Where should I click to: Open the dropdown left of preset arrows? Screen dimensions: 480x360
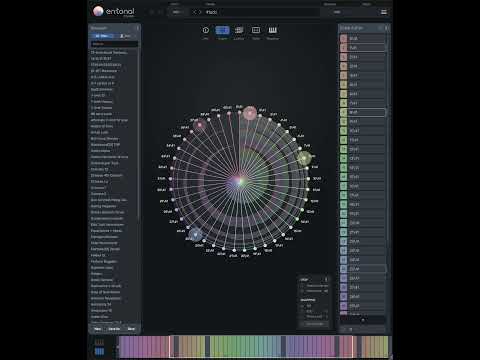[x=178, y=12]
